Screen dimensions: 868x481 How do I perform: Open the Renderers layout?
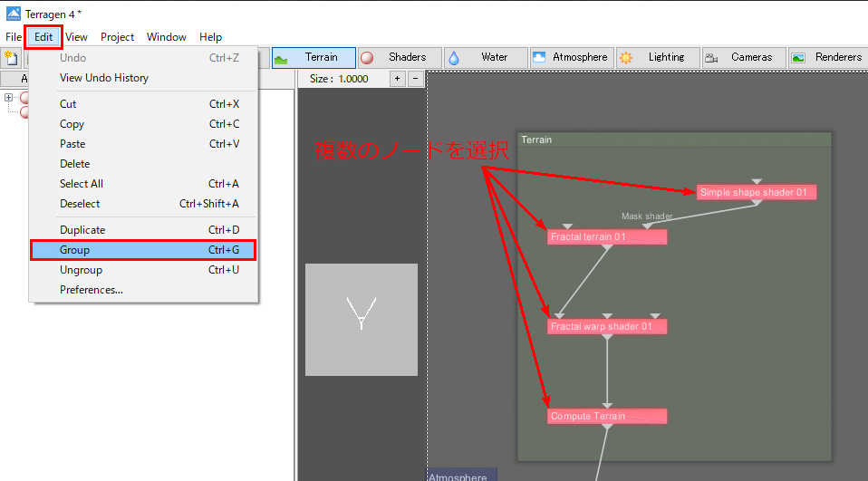[x=828, y=57]
